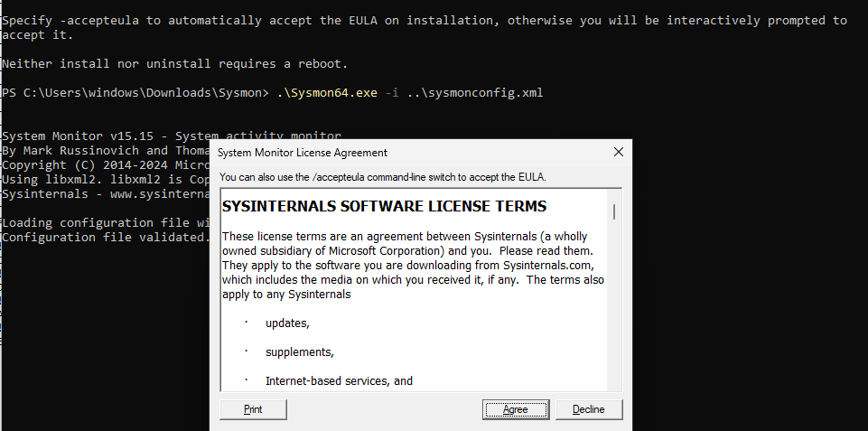Click the 'Internet-based services, and' bullet item
Image resolution: width=868 pixels, height=431 pixels.
click(339, 381)
